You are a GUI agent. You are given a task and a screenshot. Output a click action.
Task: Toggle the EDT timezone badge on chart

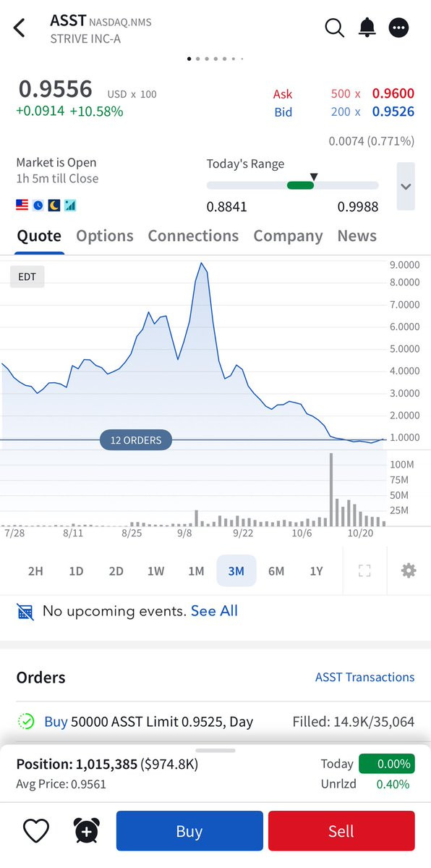pos(27,277)
